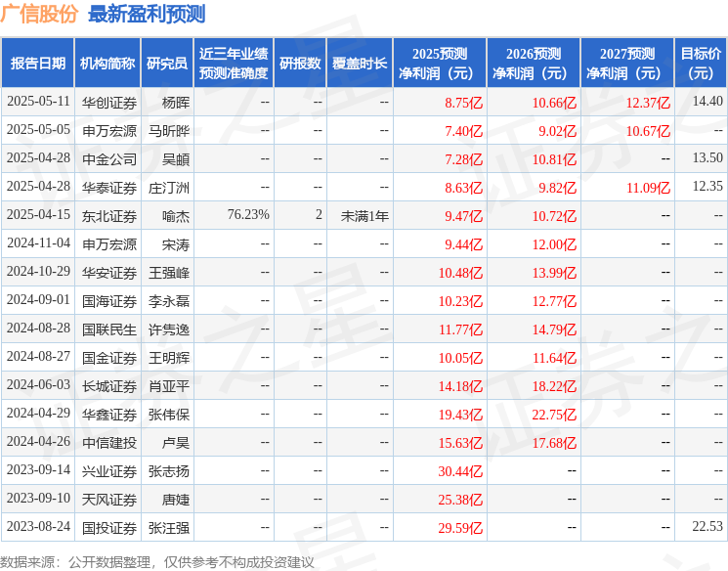
Task: Select the 2027预测净利润 header
Action: [x=627, y=64]
